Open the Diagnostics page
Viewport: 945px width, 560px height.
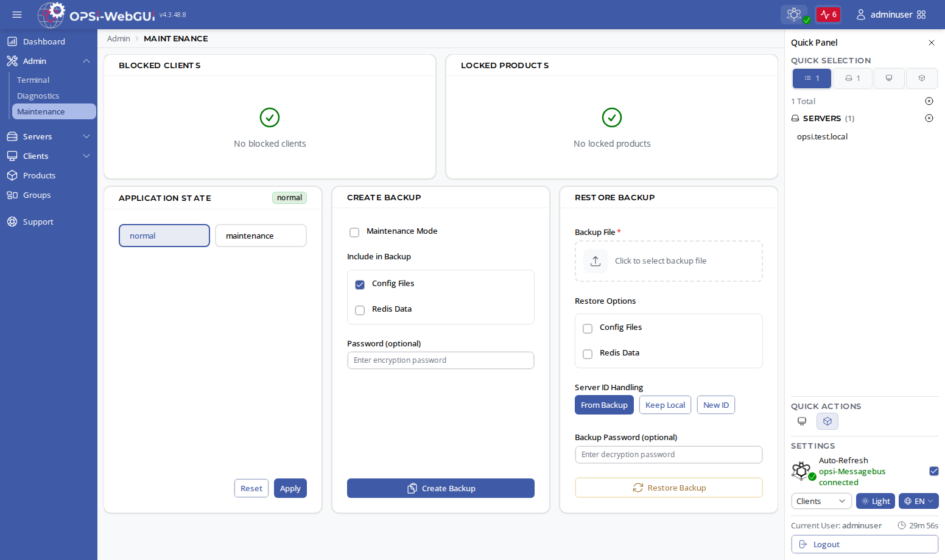click(54, 96)
